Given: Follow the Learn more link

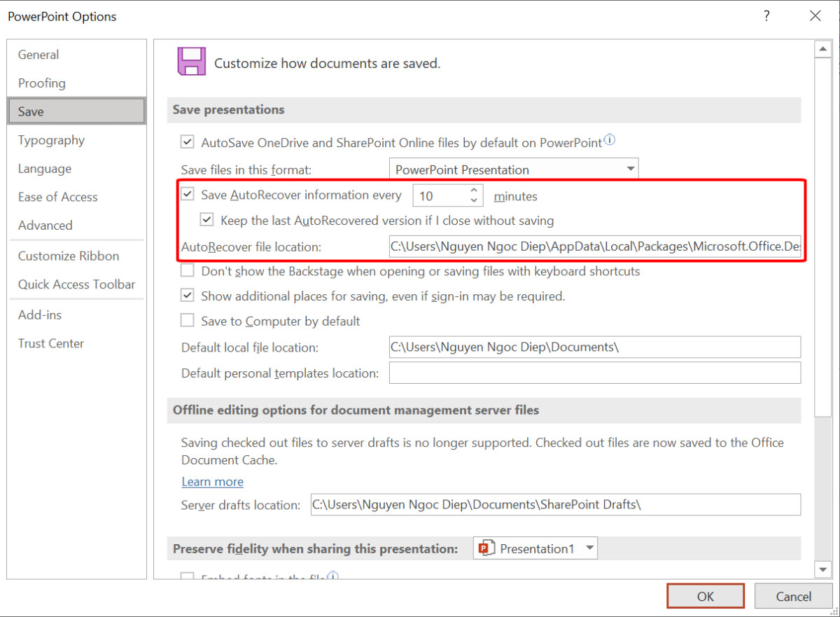Looking at the screenshot, I should [213, 481].
